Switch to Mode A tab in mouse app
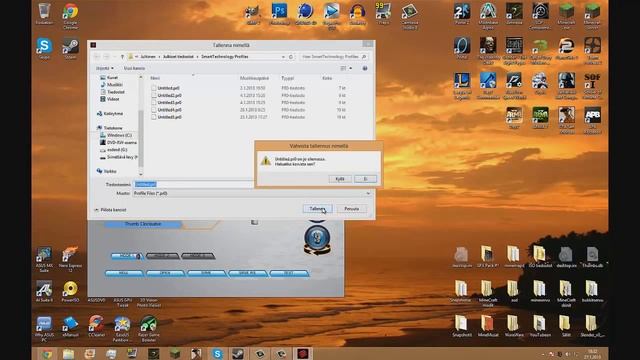The height and width of the screenshot is (360, 640). 127,256
